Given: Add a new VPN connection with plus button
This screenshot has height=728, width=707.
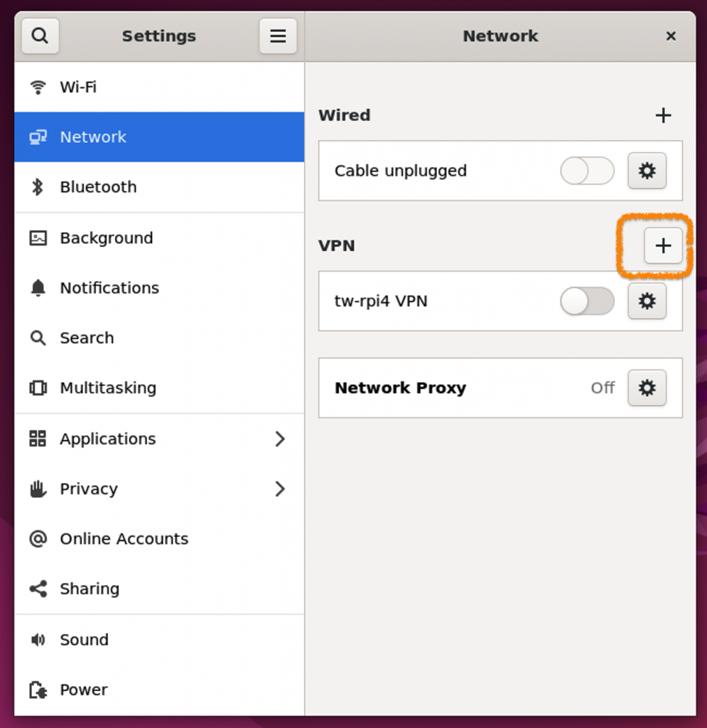Looking at the screenshot, I should (662, 246).
